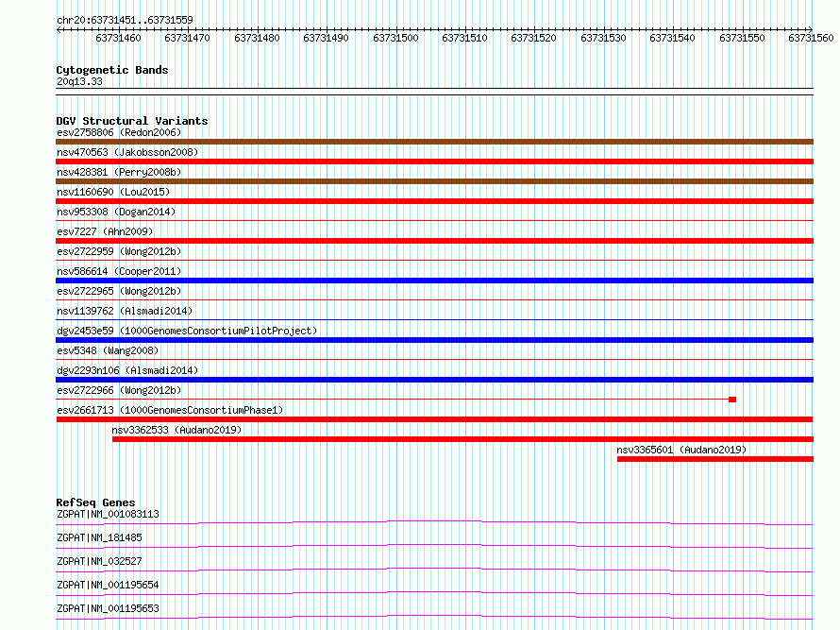
Task: Select the blue bar under dgv2293n106
Action: click(434, 380)
